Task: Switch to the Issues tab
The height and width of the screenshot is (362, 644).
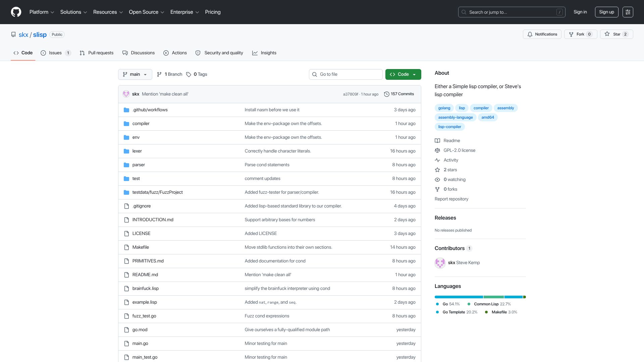Action: [56, 53]
